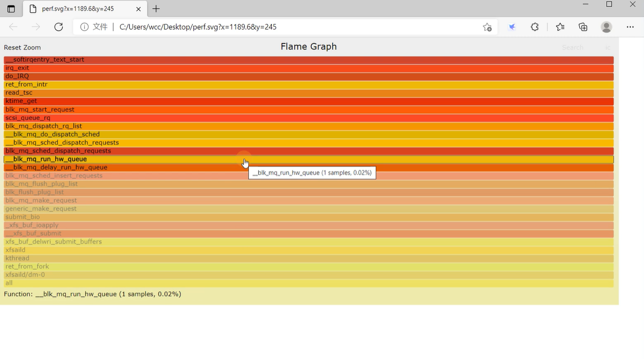
Task: Reload the perf.svg page
Action: coord(58,27)
